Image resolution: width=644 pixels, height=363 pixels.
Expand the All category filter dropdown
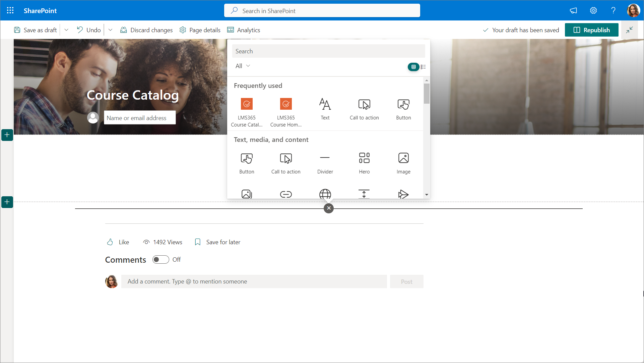click(243, 66)
